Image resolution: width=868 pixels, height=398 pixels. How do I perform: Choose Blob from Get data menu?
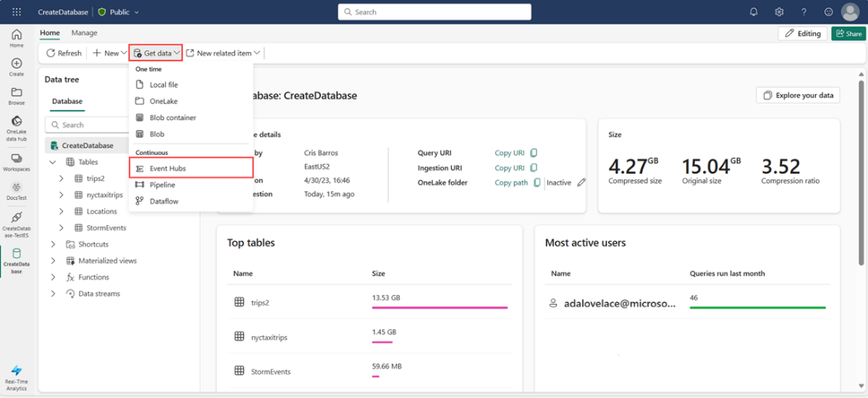pos(191,134)
